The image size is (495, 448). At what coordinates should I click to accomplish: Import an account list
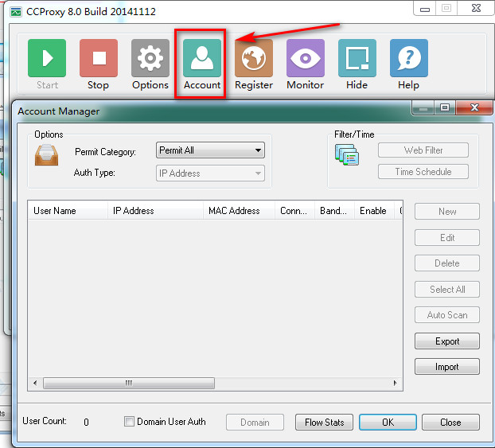tap(447, 367)
